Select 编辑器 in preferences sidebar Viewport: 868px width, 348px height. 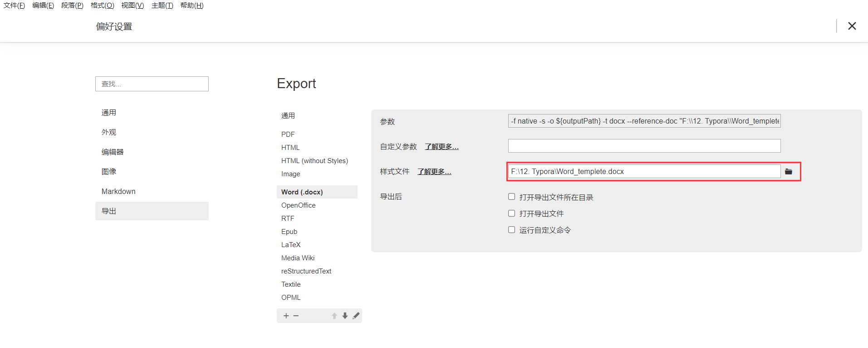coord(152,152)
